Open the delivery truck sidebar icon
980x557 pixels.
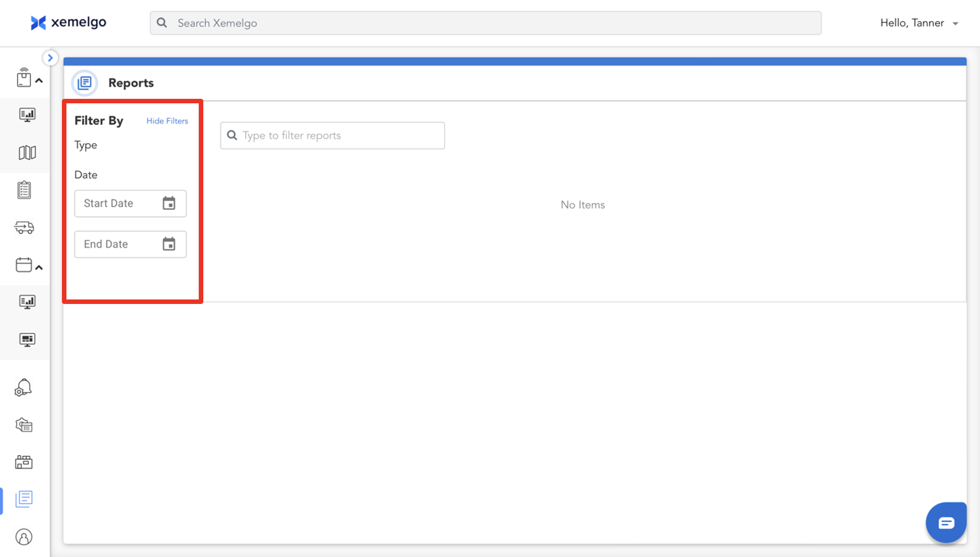(24, 228)
